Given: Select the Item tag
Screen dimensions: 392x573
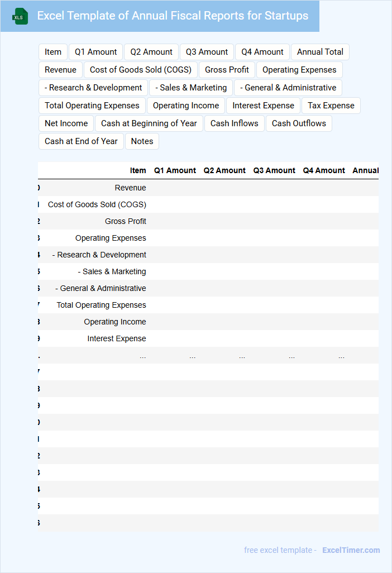Looking at the screenshot, I should [x=53, y=52].
